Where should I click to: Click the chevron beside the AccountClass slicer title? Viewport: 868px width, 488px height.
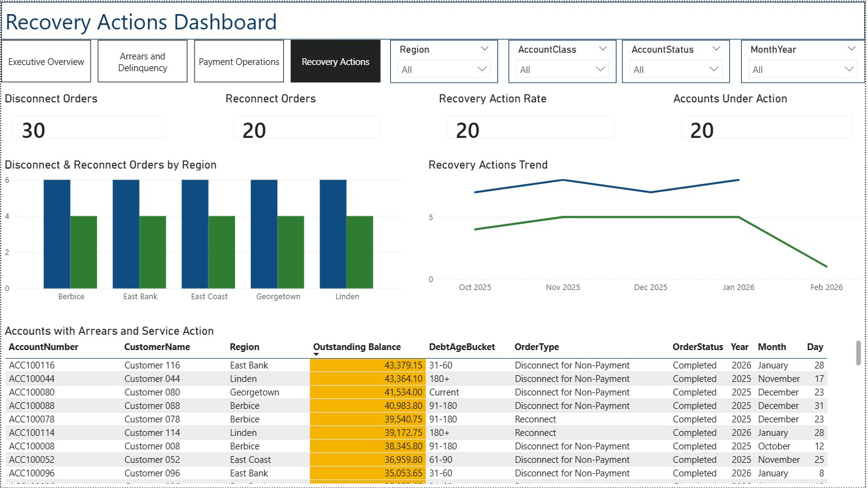(602, 48)
